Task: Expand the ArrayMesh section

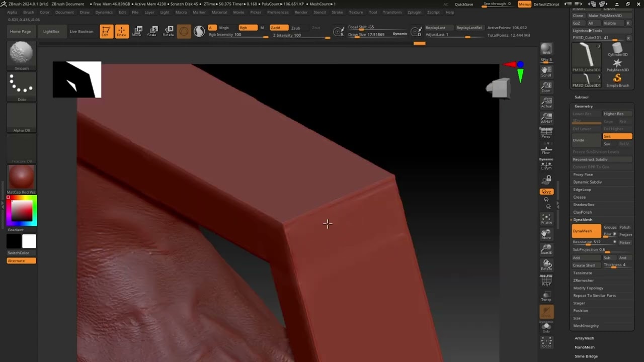Action: coord(584,338)
